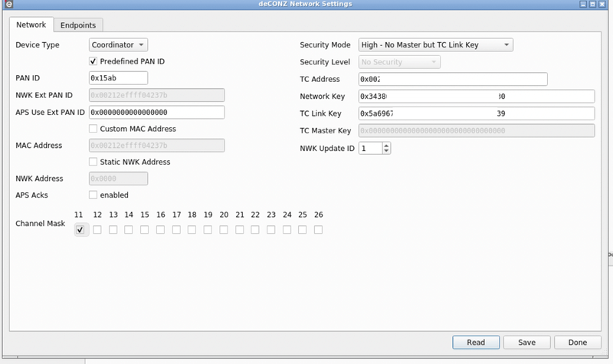Image resolution: width=613 pixels, height=364 pixels.
Task: Check channel 25 in Channel Mask
Action: [x=303, y=229]
